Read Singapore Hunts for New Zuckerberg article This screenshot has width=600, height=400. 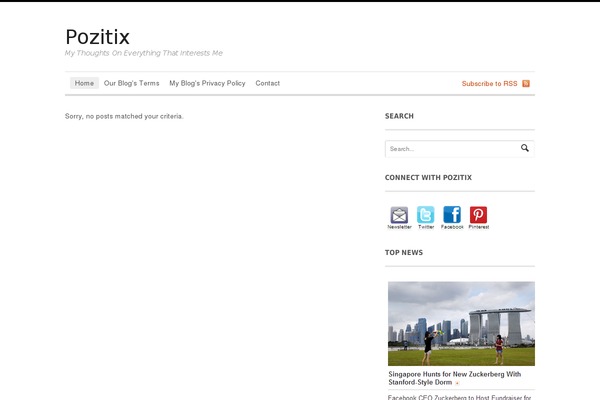(455, 378)
